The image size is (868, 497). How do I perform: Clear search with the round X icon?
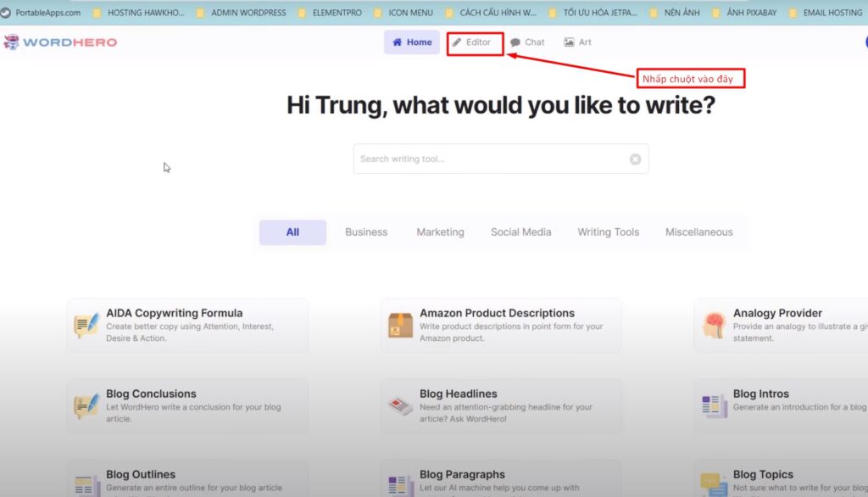click(x=635, y=159)
